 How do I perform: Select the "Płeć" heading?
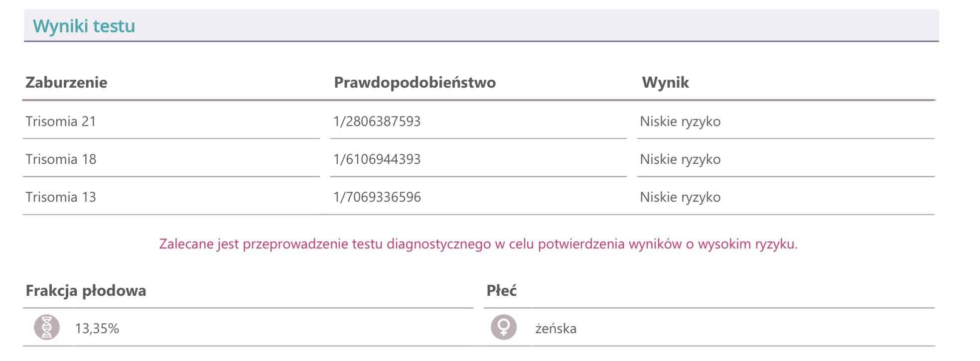pyautogui.click(x=501, y=291)
